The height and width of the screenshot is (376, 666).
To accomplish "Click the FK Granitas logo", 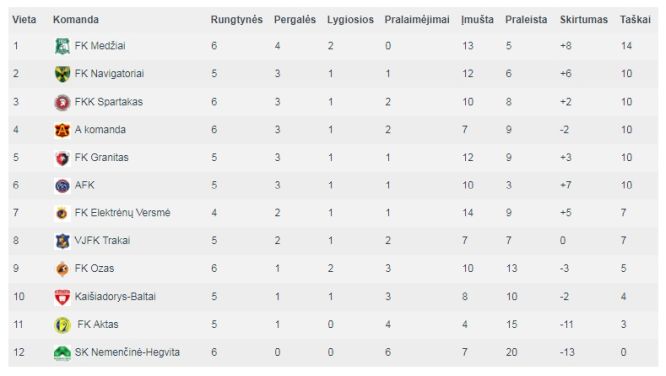I will [x=62, y=158].
